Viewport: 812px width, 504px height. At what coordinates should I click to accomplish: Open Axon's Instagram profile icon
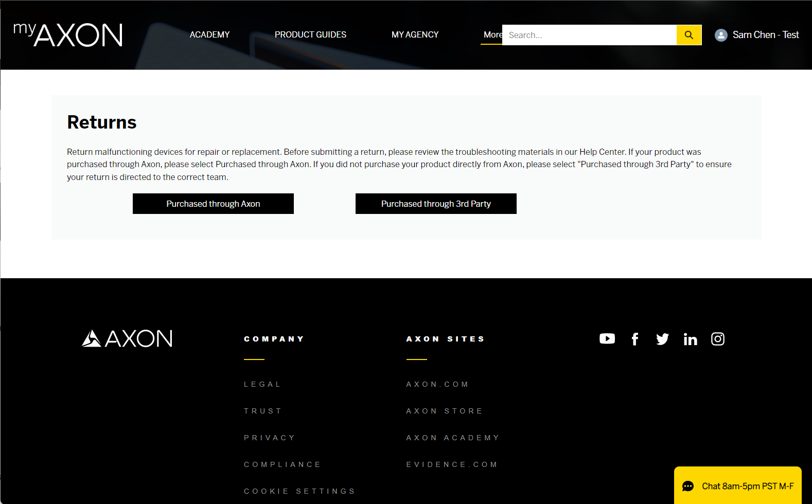click(718, 339)
